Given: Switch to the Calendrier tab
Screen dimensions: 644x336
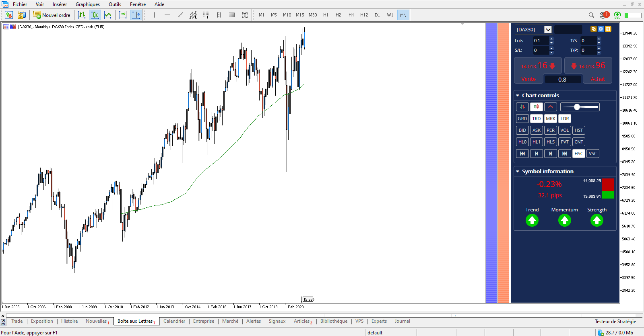Looking at the screenshot, I should pos(174,321).
